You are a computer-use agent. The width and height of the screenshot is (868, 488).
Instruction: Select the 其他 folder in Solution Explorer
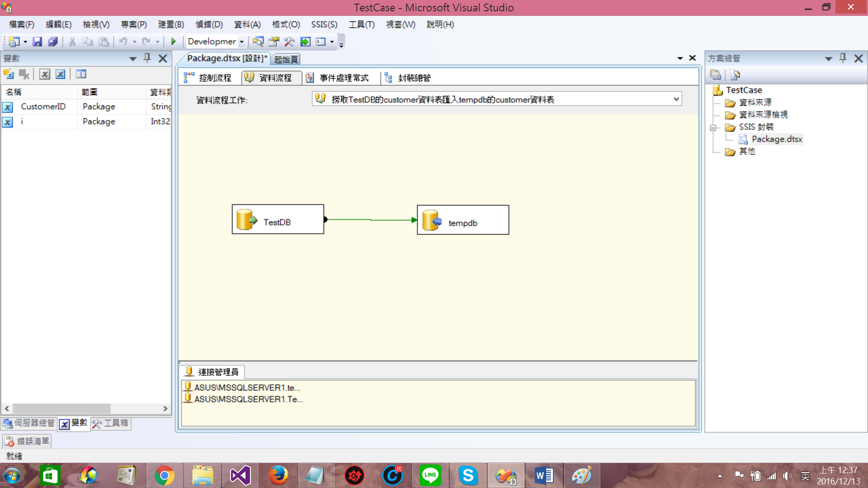741,151
